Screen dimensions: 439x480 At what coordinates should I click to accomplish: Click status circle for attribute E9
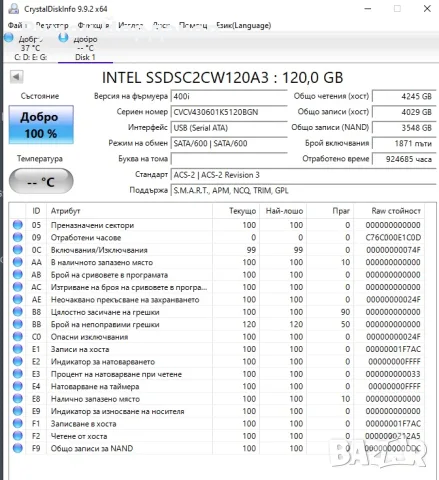18,411
